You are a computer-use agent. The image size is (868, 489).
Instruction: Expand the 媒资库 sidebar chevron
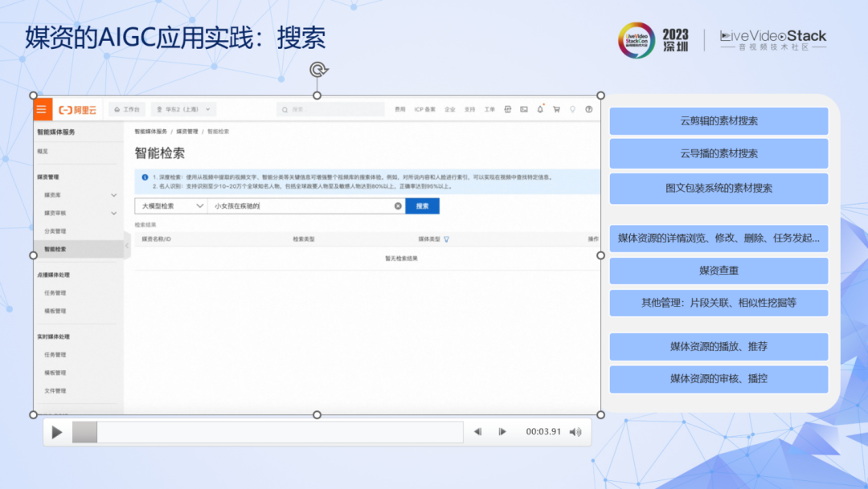113,195
